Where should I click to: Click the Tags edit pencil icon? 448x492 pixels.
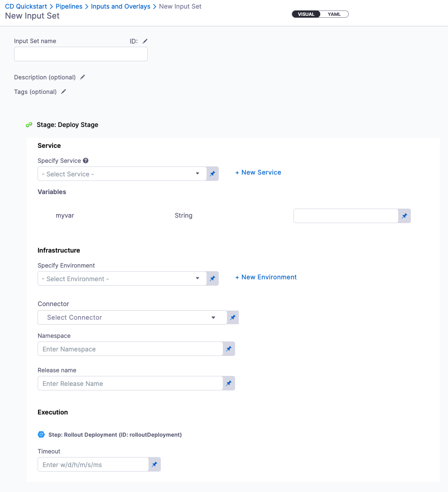click(x=63, y=92)
